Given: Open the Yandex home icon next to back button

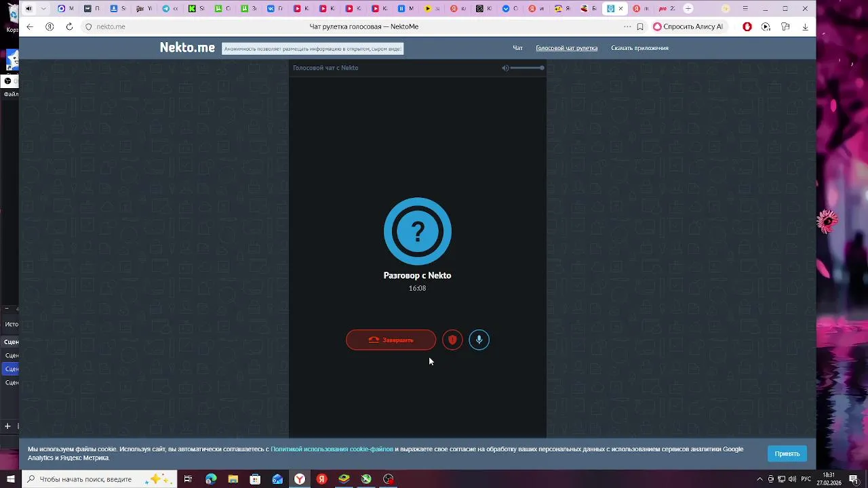Looking at the screenshot, I should click(x=50, y=26).
